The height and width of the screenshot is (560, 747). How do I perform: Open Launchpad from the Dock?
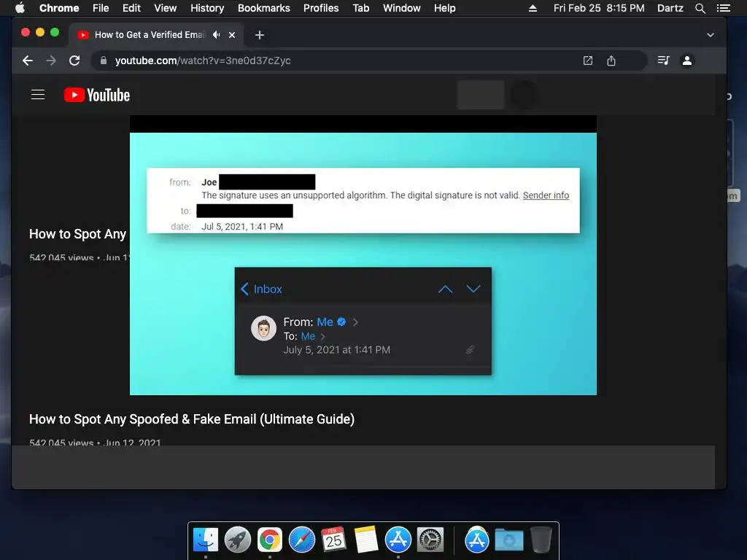click(x=238, y=540)
